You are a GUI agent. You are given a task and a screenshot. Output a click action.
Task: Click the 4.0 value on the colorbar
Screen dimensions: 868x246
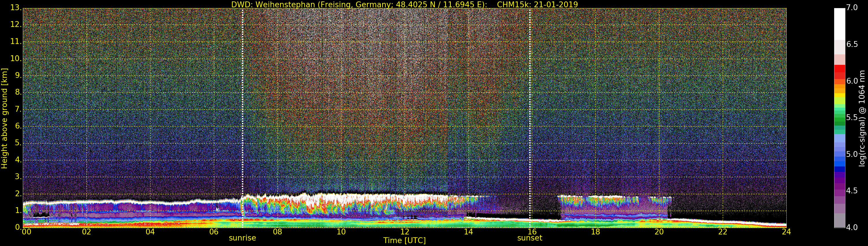(852, 227)
